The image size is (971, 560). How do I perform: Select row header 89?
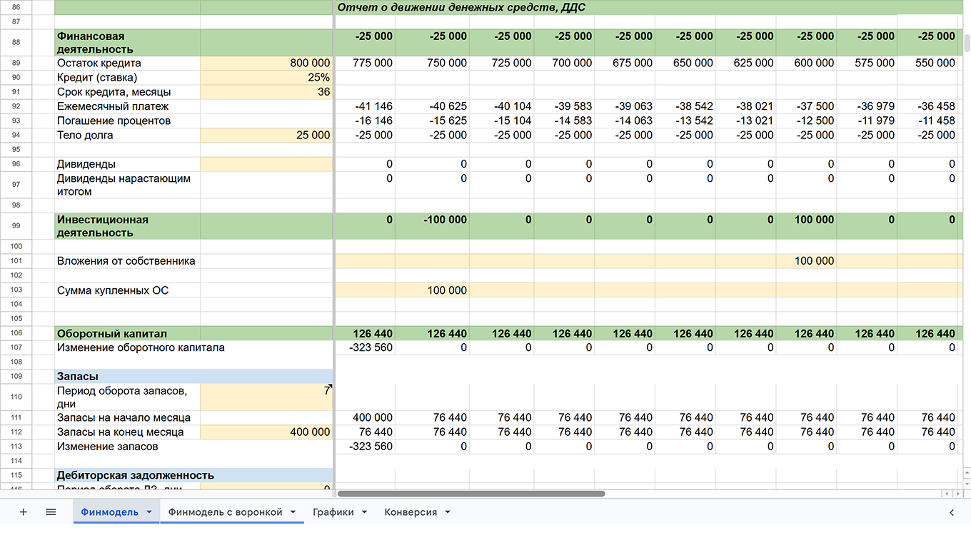click(x=16, y=63)
